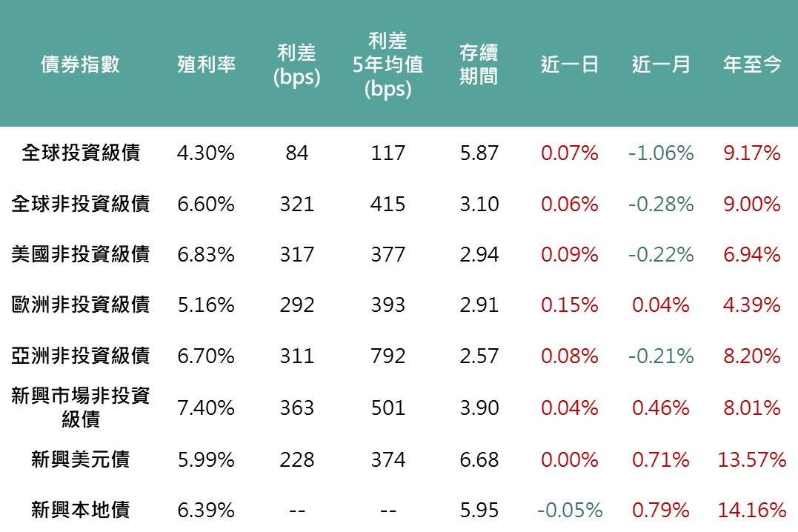The image size is (798, 532).
Task: Select the -1.06% one-month value
Action: 661,153
